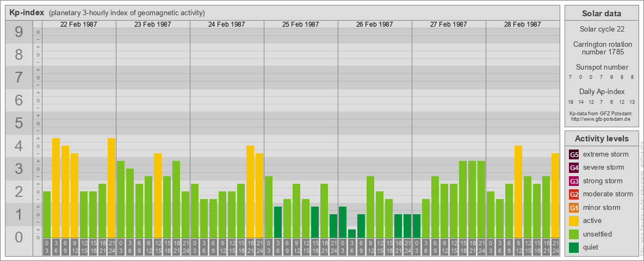644x261 pixels.
Task: Select the yellow 'active' legend swatch
Action: pos(574,221)
